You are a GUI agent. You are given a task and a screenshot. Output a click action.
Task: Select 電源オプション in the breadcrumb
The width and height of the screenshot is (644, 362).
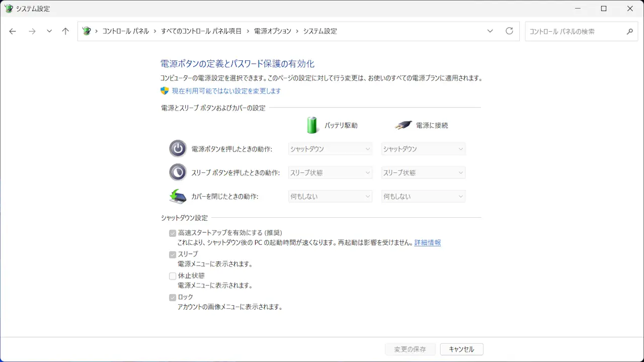272,31
